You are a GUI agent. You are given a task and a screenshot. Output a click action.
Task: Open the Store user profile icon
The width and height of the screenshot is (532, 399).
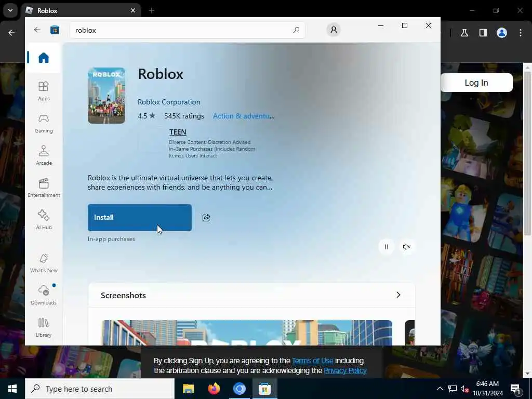coord(334,30)
